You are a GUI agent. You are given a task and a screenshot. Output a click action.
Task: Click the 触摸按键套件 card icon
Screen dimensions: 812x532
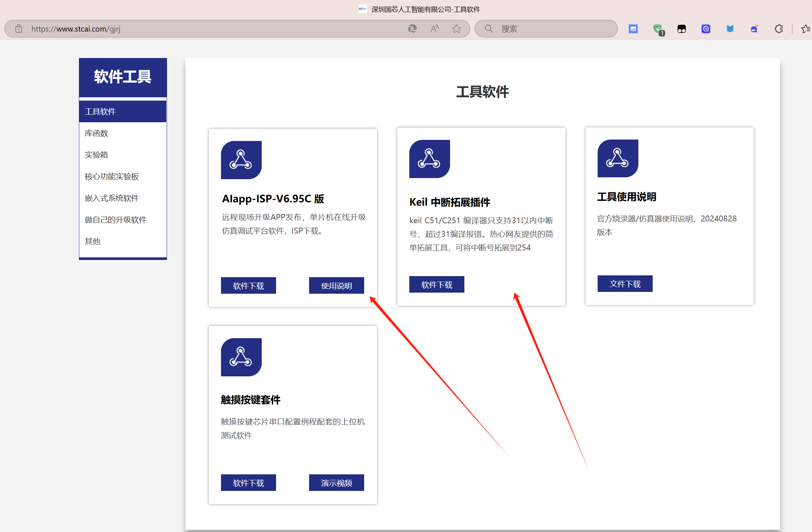tap(241, 357)
